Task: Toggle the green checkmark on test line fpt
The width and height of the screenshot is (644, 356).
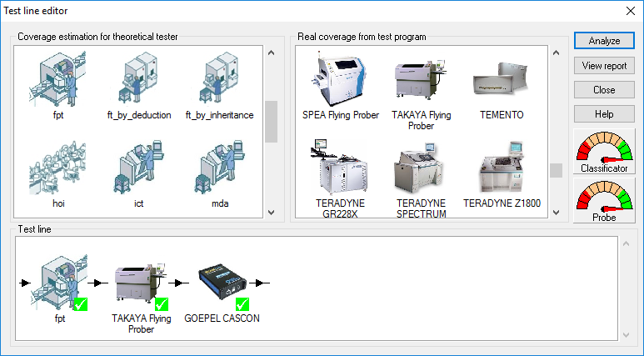Action: 80,305
